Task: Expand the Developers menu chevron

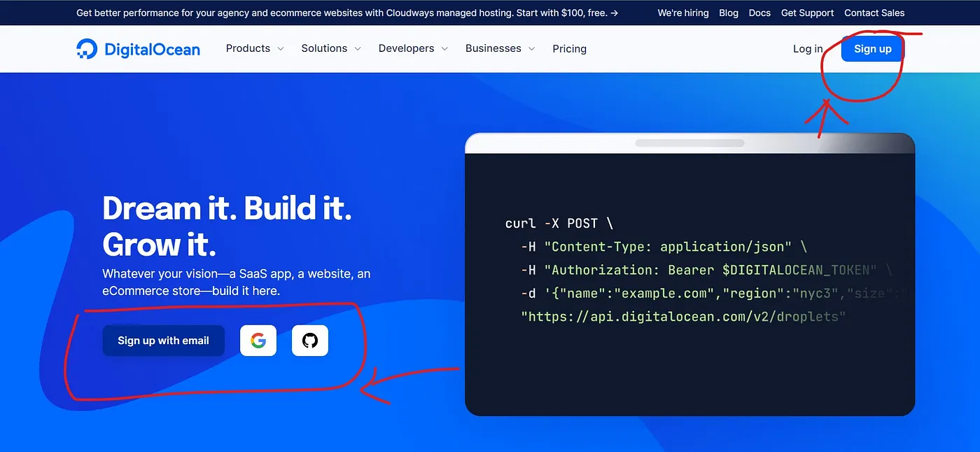Action: click(444, 49)
